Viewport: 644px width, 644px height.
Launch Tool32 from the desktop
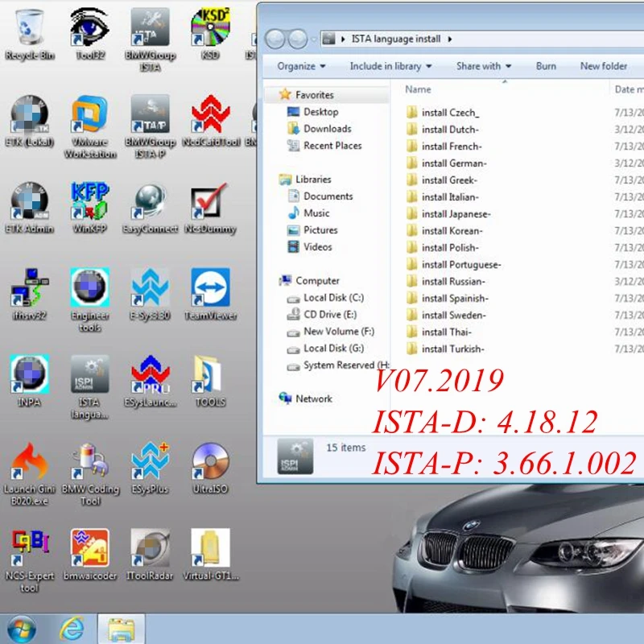click(90, 35)
